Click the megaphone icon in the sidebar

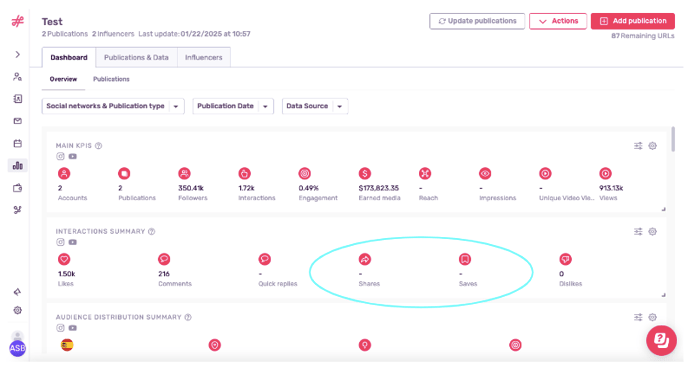(18, 292)
